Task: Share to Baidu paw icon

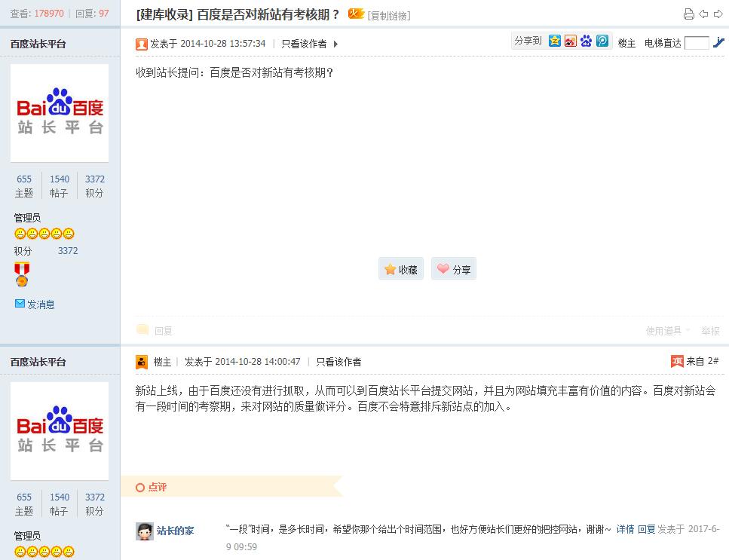Action: coord(587,41)
